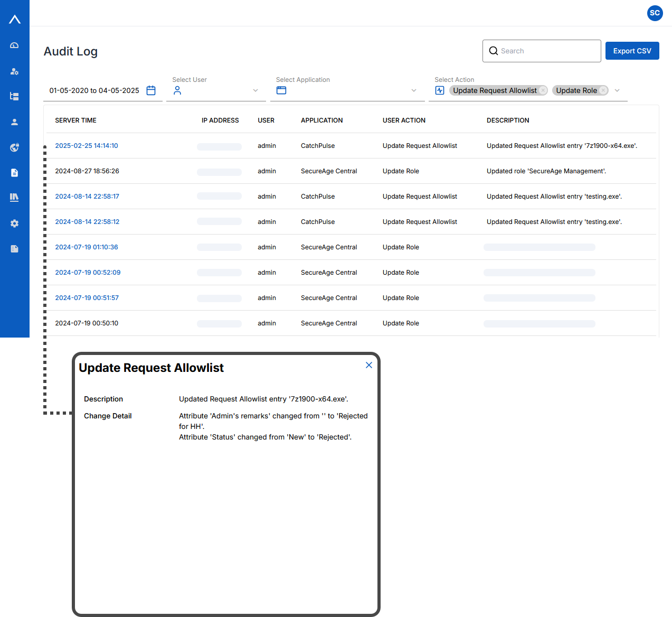This screenshot has height=617, width=672.
Task: Remove the Update Request Allowlist filter chip
Action: 543,90
